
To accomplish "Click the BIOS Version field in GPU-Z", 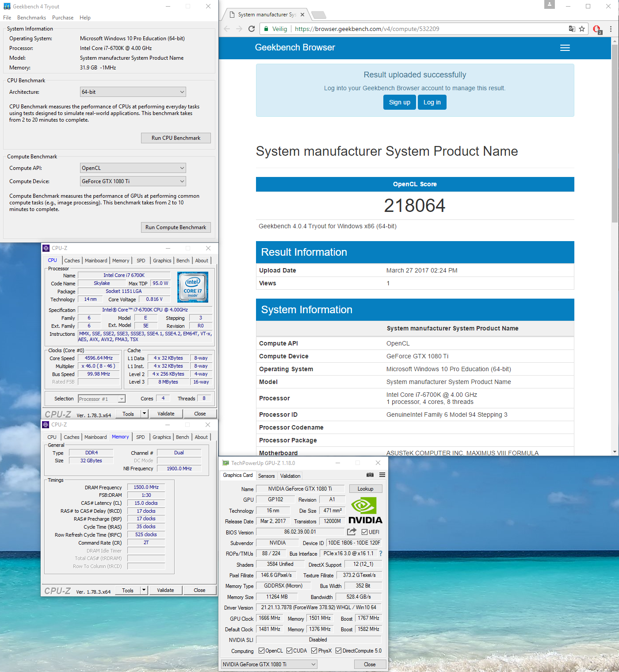I will pos(300,532).
